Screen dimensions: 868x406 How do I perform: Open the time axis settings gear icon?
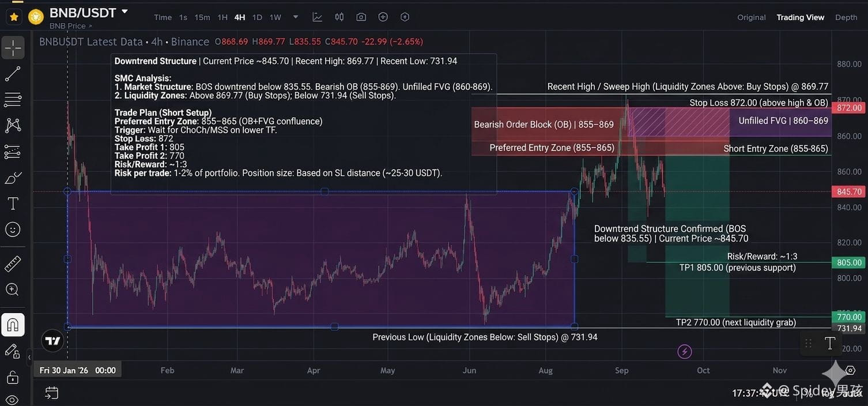coord(851,370)
